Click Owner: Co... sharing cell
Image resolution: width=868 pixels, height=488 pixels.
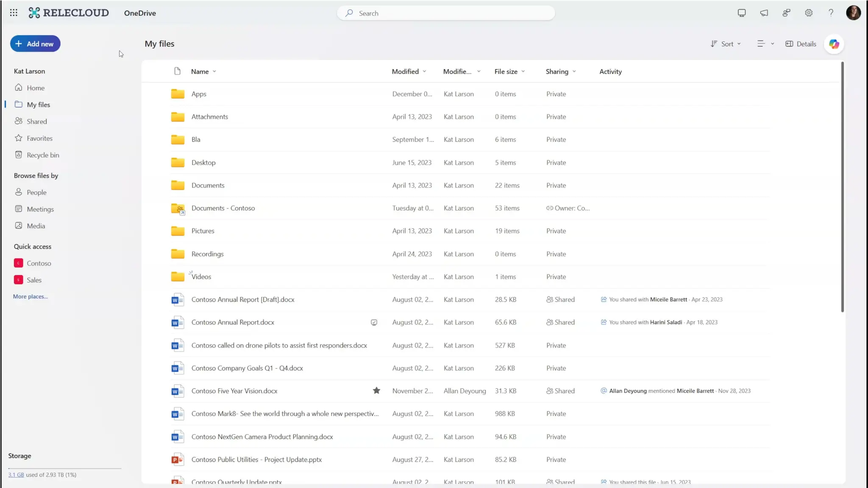(x=568, y=208)
